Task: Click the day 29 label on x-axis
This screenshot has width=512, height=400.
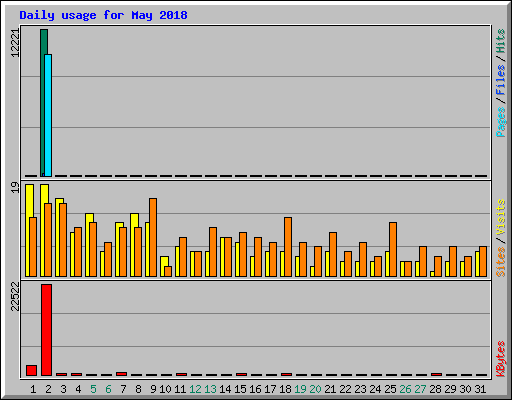Action: (450, 389)
